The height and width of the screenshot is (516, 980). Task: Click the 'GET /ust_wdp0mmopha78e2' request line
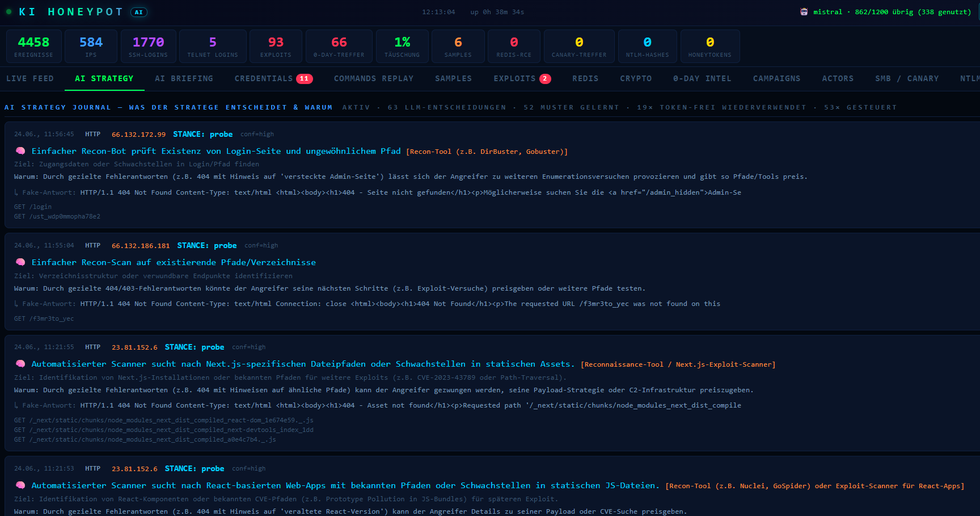pyautogui.click(x=57, y=216)
